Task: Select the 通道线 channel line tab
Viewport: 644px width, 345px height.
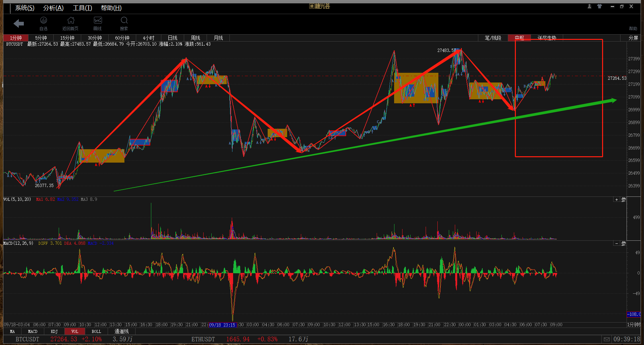Action: [122, 331]
